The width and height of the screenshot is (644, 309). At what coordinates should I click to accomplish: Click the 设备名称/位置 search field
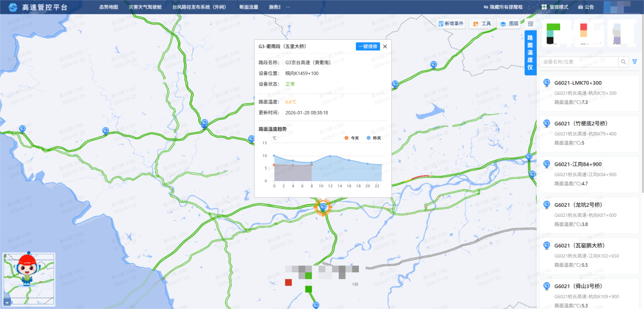pyautogui.click(x=578, y=62)
